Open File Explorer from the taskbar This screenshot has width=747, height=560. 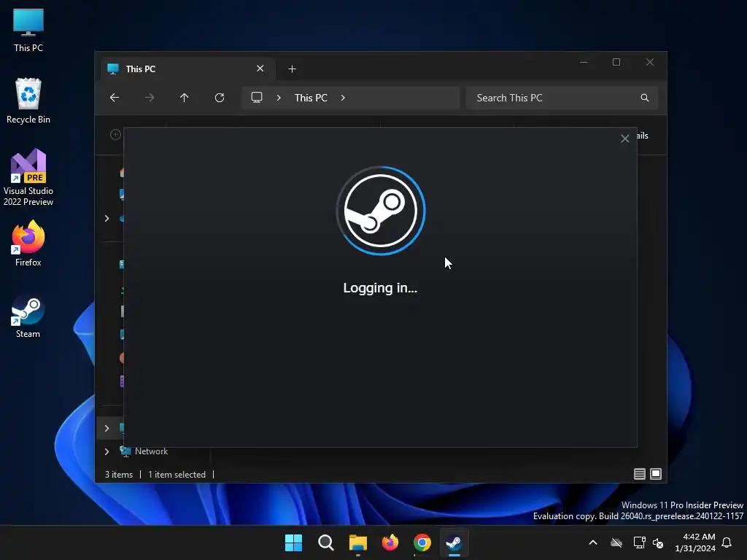(x=357, y=542)
